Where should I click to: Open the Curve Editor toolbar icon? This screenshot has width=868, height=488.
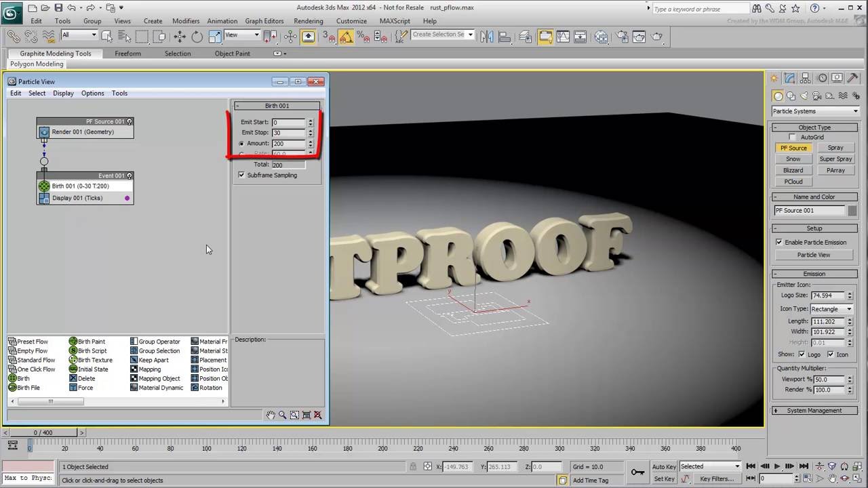(x=563, y=37)
